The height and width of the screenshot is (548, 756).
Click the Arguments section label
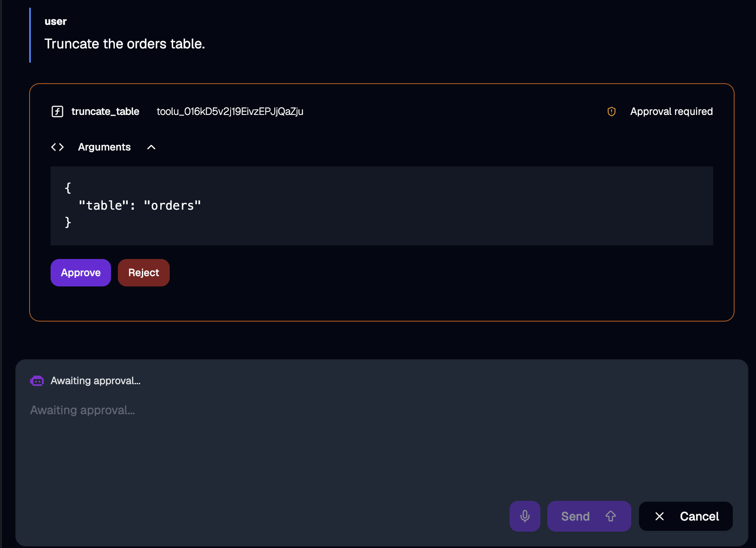pyautogui.click(x=104, y=147)
